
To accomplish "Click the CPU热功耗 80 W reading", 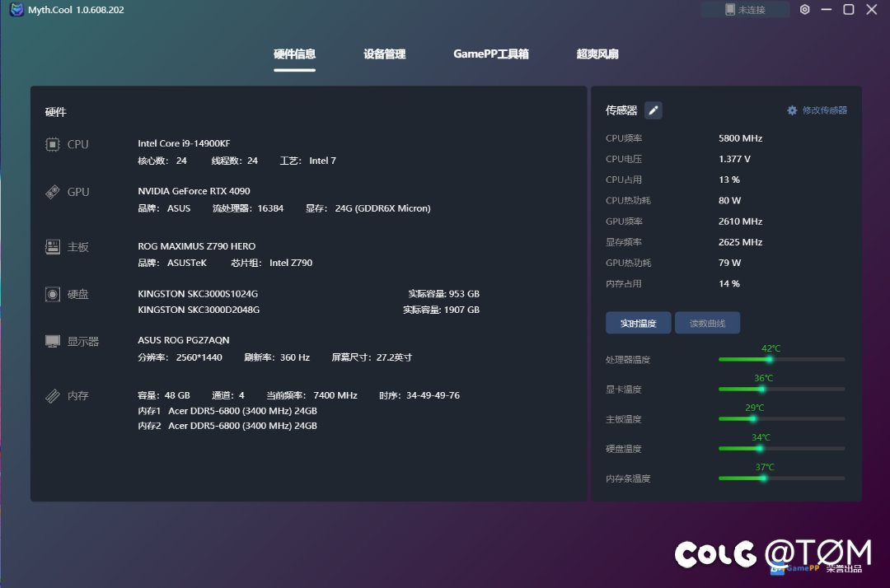I will pyautogui.click(x=673, y=201).
